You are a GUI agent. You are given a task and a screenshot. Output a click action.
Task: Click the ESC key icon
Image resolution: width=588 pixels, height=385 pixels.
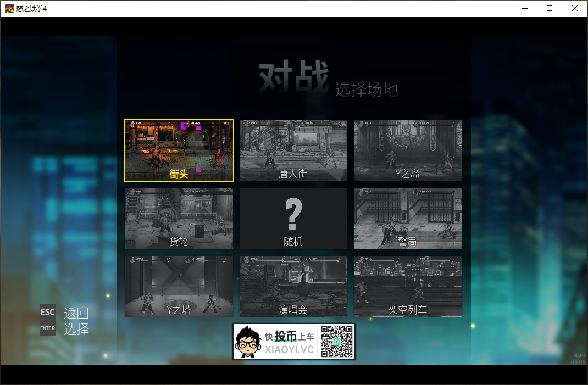coord(48,312)
